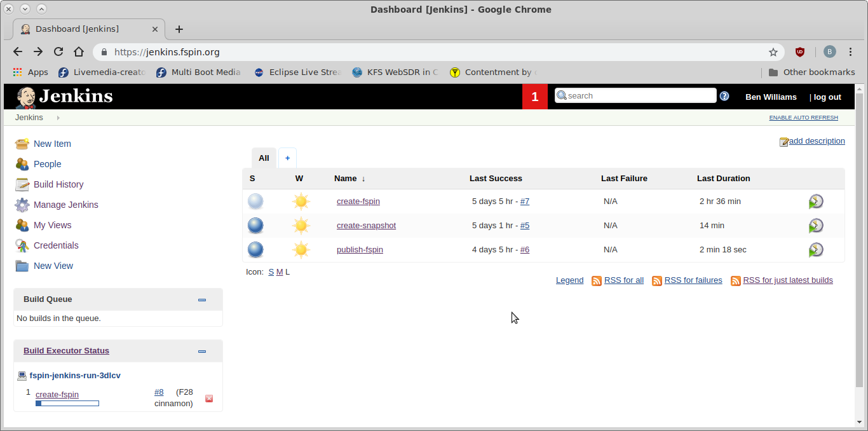Click the Credentials keys icon
Screen dimensions: 868x431
pos(22,245)
